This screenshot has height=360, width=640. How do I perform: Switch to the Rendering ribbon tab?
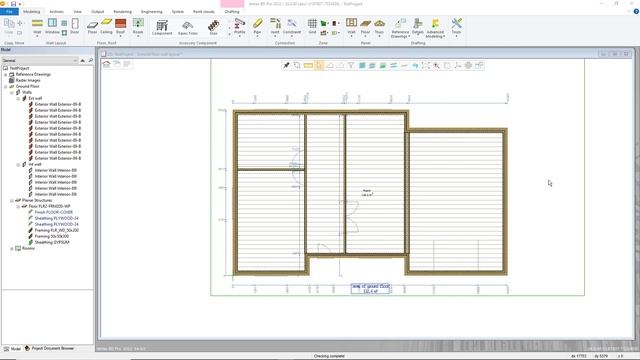(122, 11)
